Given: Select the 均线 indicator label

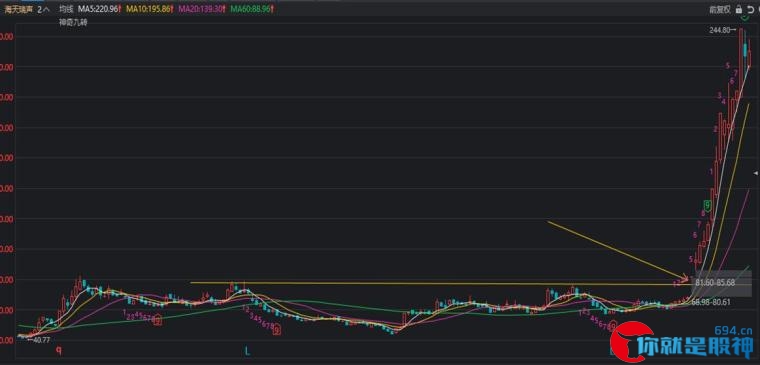Looking at the screenshot, I should point(65,9).
